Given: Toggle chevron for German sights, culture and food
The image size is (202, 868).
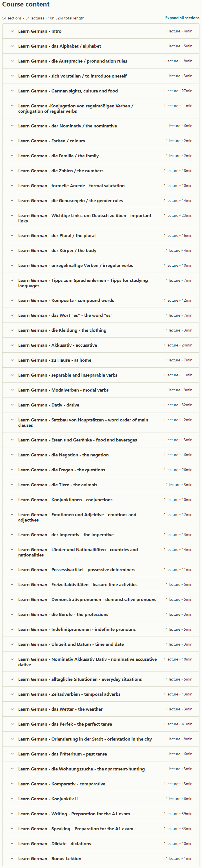Looking at the screenshot, I should (12, 91).
